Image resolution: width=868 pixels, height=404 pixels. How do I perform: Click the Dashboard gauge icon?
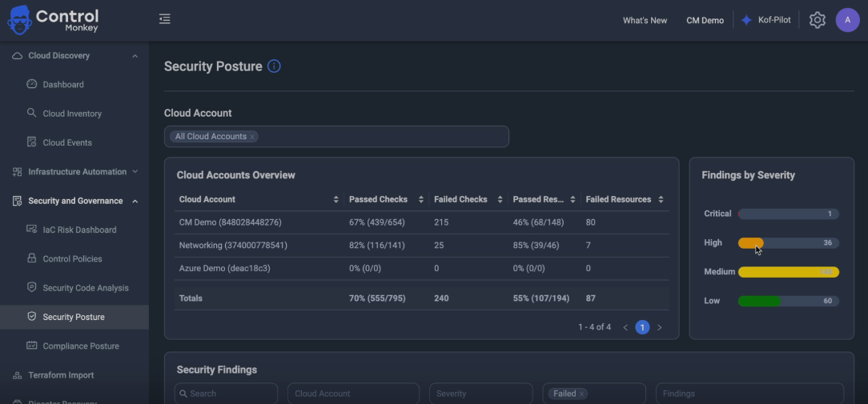click(31, 84)
